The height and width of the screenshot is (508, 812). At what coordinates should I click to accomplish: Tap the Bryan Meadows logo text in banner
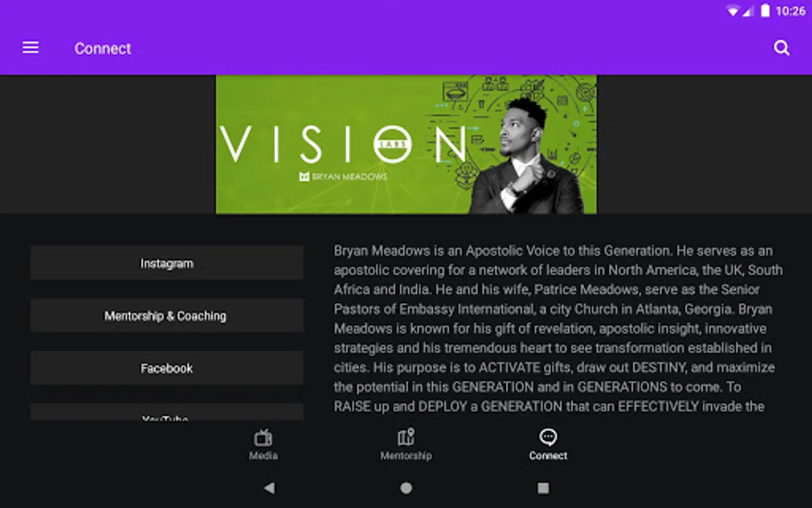(x=343, y=177)
